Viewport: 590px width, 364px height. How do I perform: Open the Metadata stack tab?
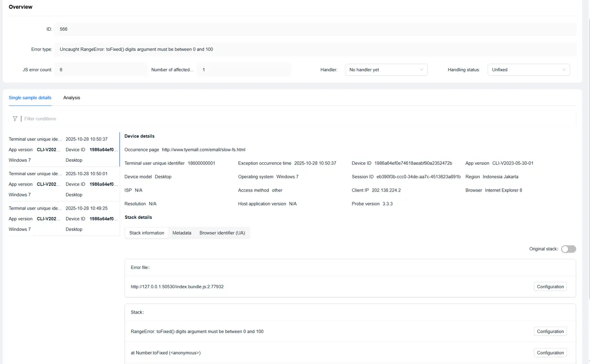tap(182, 233)
